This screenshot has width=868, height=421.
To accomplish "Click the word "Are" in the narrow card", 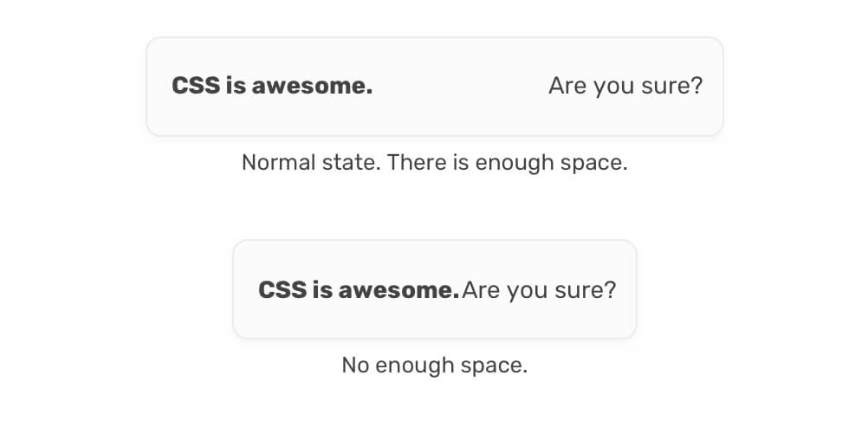I will [481, 289].
